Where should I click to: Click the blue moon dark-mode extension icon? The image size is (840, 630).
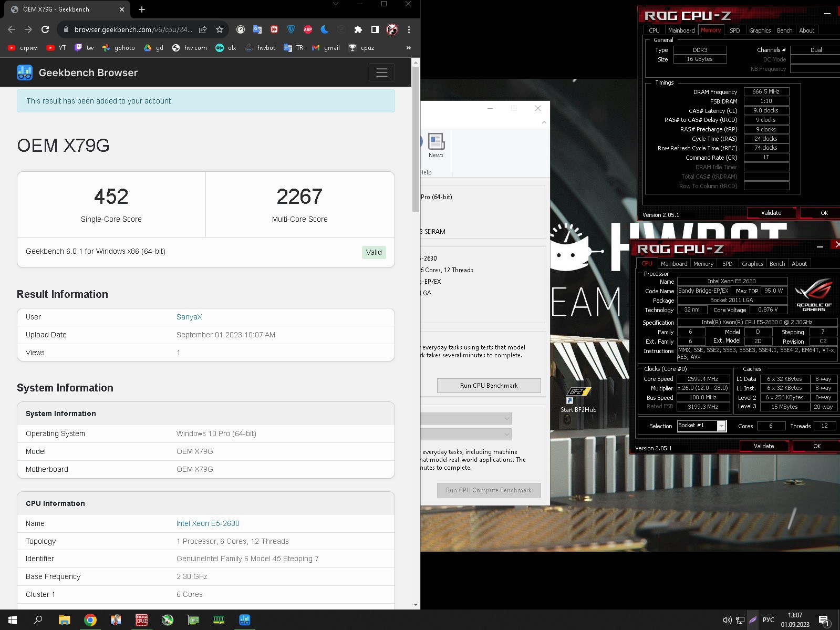[x=325, y=29]
